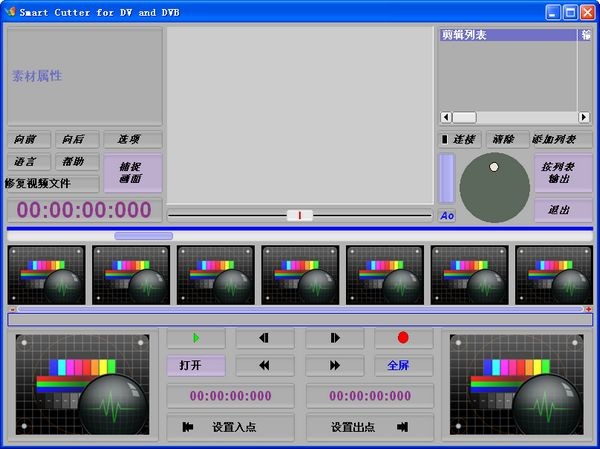Step back one frame
The height and width of the screenshot is (449, 600).
[x=264, y=338]
